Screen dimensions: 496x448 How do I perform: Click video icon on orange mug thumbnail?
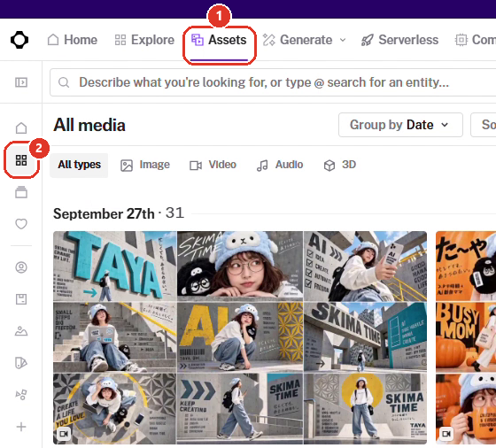click(x=446, y=434)
